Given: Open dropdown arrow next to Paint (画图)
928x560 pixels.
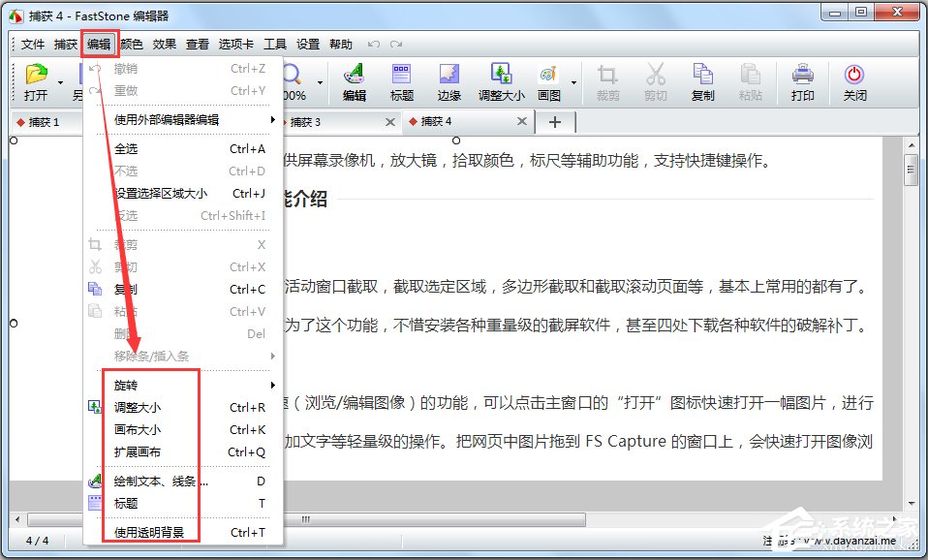Looking at the screenshot, I should (x=573, y=83).
